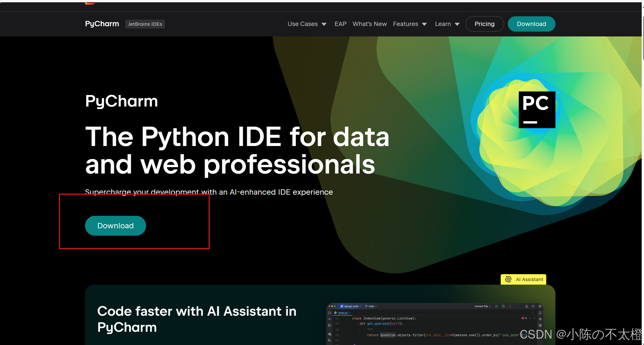Open the JetBrains IDEs badge
Screen dimensions: 644x345
coord(145,24)
